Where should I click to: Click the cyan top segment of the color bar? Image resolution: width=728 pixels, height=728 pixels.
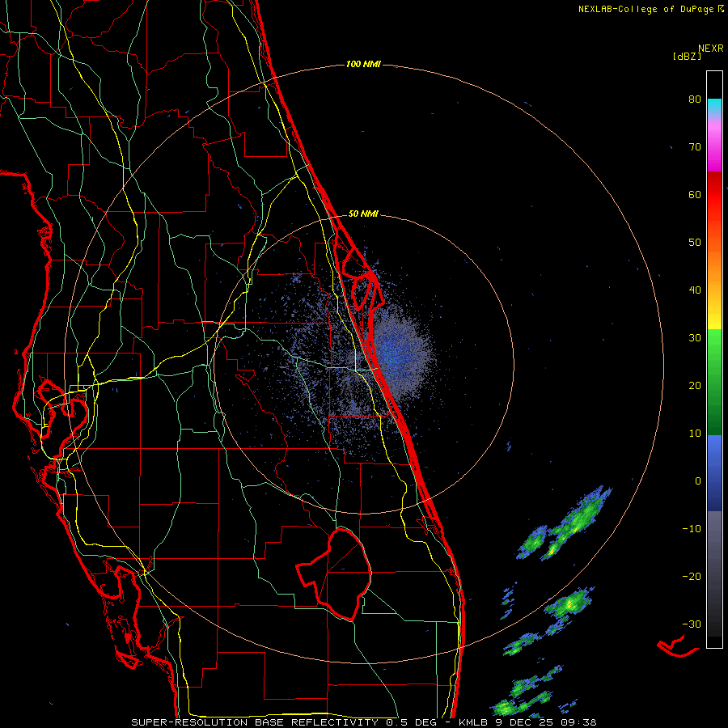pos(714,106)
